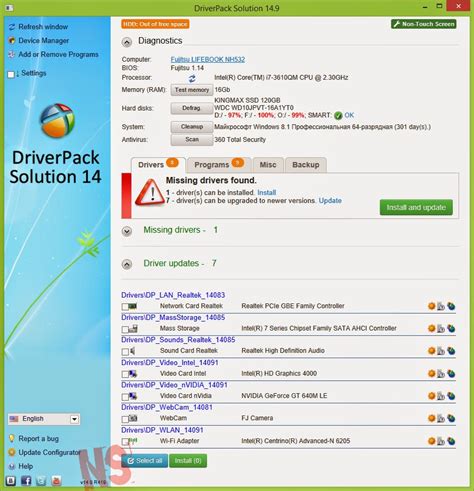This screenshot has height=491, width=474.
Task: Click the Update Configurator icon
Action: coord(12,452)
